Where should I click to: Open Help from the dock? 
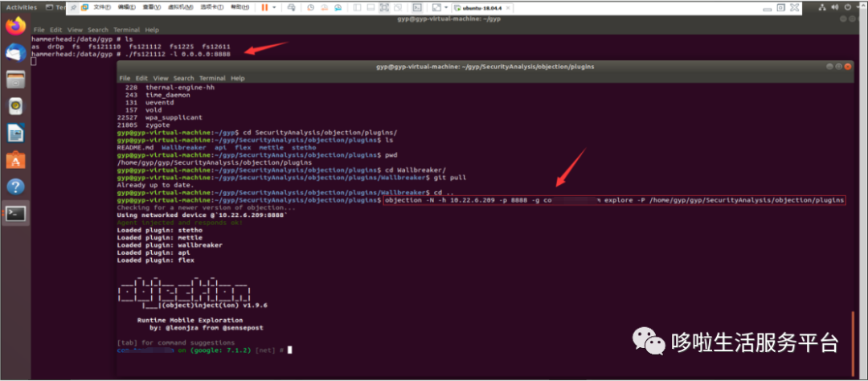pos(15,186)
